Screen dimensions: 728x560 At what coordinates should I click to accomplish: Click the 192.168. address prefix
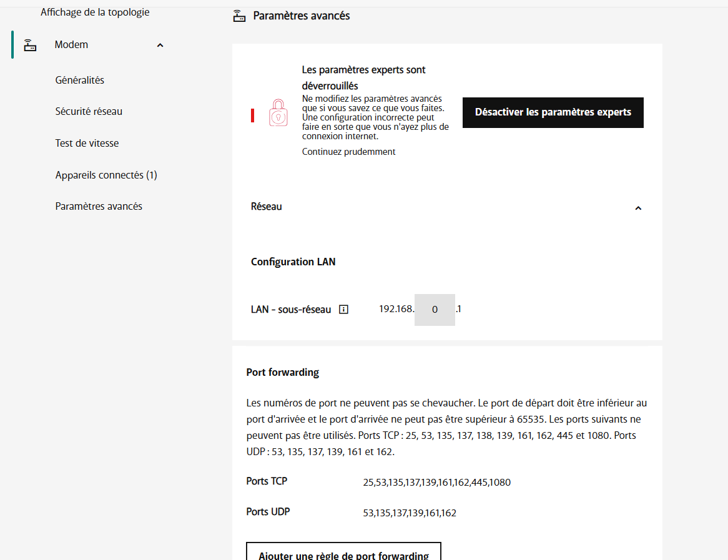tap(396, 309)
